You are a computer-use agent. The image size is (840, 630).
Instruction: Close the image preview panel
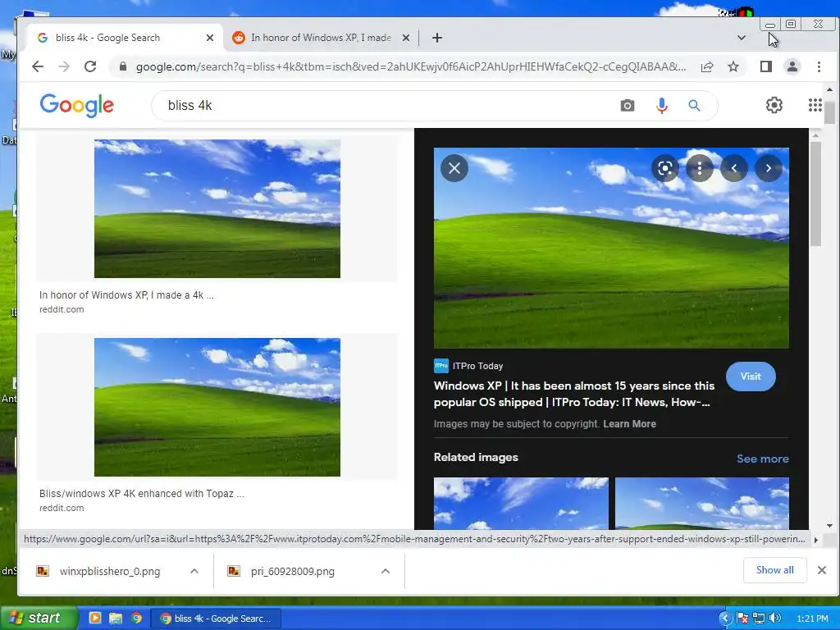pos(454,168)
